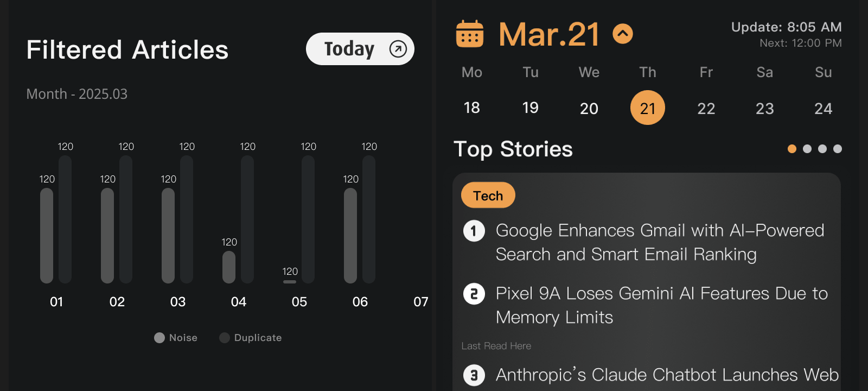Select the third Top Stories pagination dot

822,148
